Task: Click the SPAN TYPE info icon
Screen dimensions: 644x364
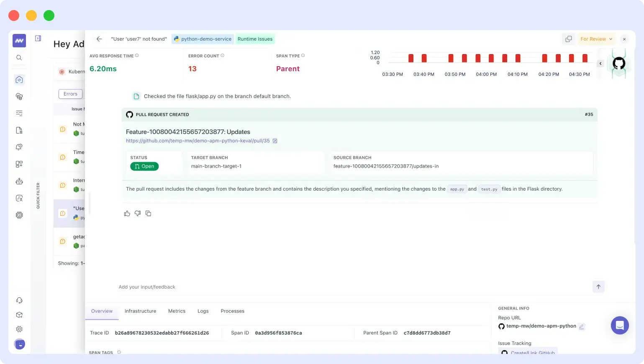Action: pyautogui.click(x=303, y=55)
